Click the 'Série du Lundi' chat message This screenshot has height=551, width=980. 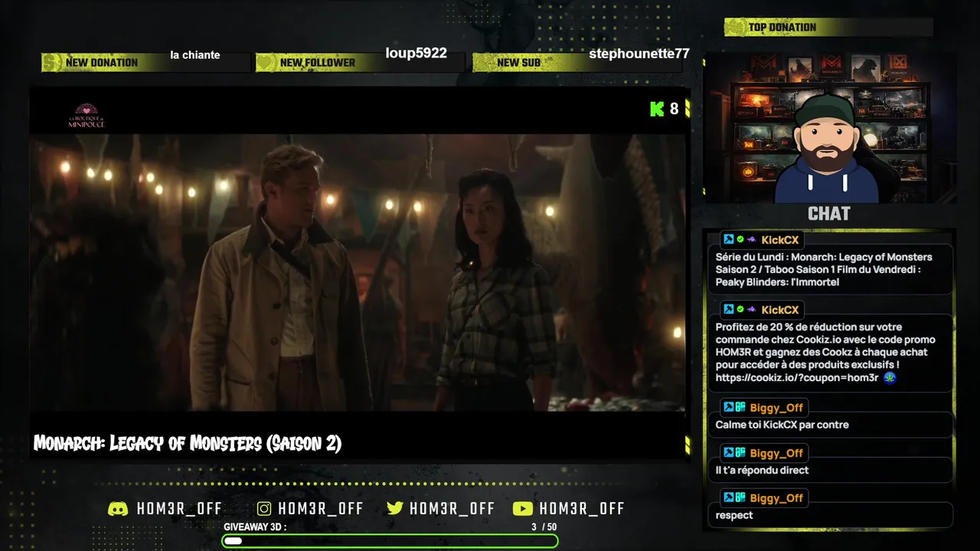click(x=824, y=269)
